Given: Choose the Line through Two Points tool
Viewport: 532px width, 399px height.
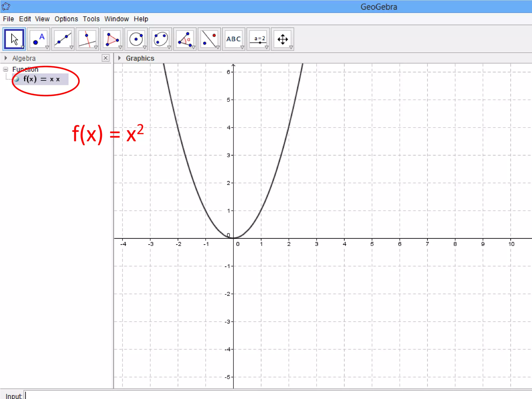Looking at the screenshot, I should pyautogui.click(x=63, y=39).
